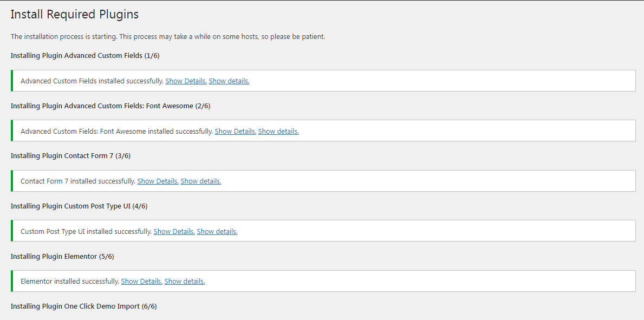The width and height of the screenshot is (644, 320).
Task: Click lowercase 'Show details.' link after Advanced Custom Fields notice
Action: pos(229,81)
